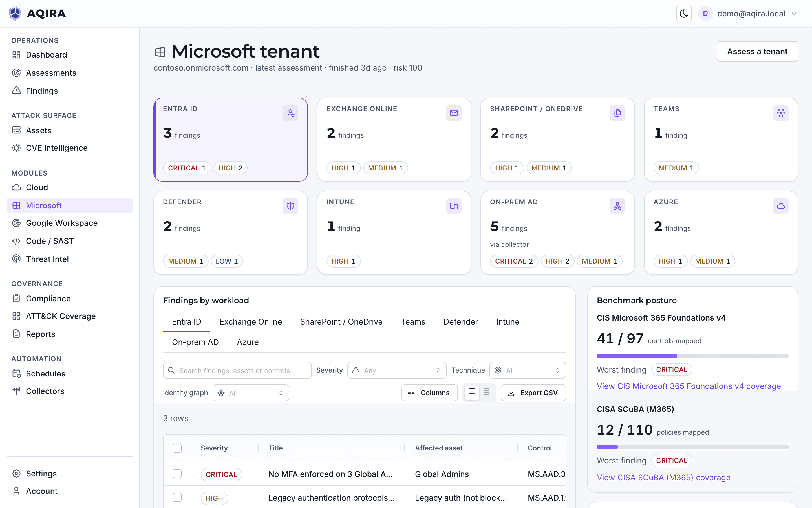Open Threat Intel via its radar icon
This screenshot has width=812, height=508.
point(16,259)
